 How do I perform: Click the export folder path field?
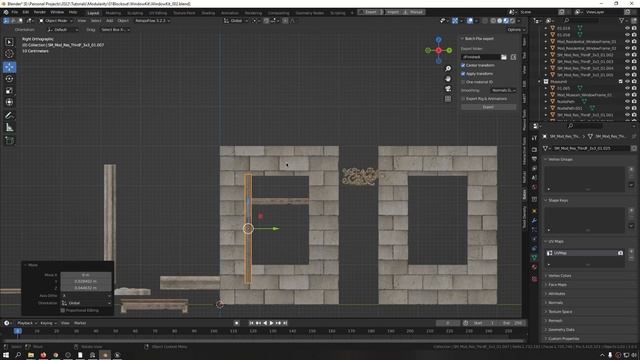pos(480,57)
